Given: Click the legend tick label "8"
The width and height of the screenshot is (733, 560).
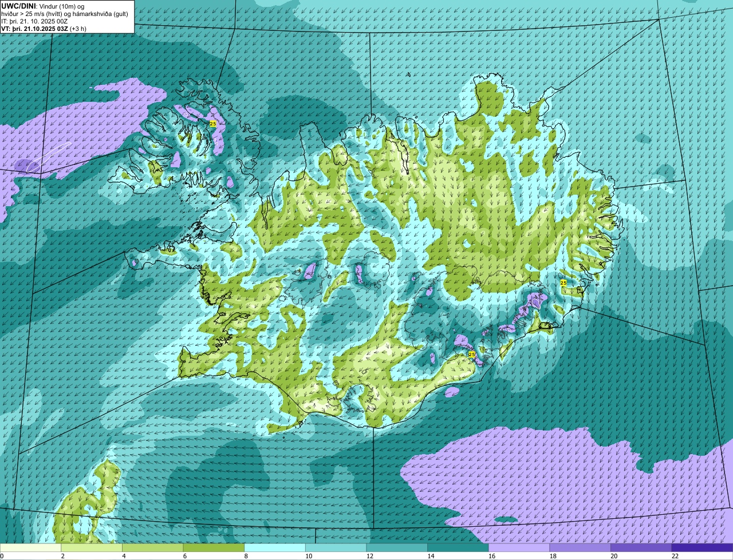Looking at the screenshot, I should coord(246,556).
